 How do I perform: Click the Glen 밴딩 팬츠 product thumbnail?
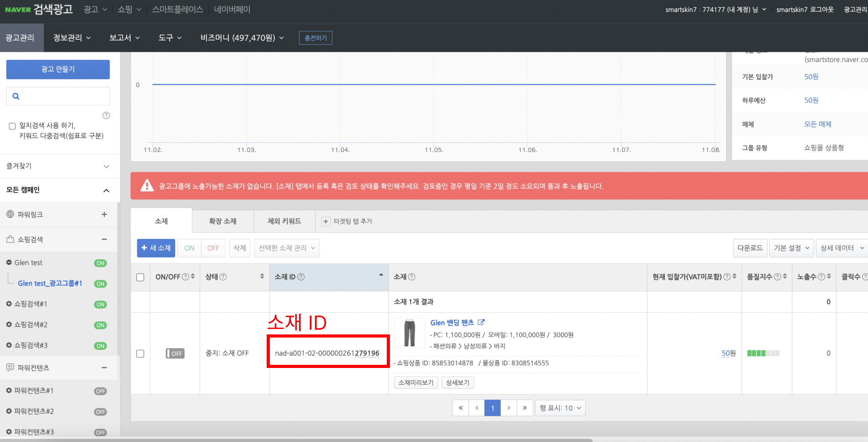409,334
